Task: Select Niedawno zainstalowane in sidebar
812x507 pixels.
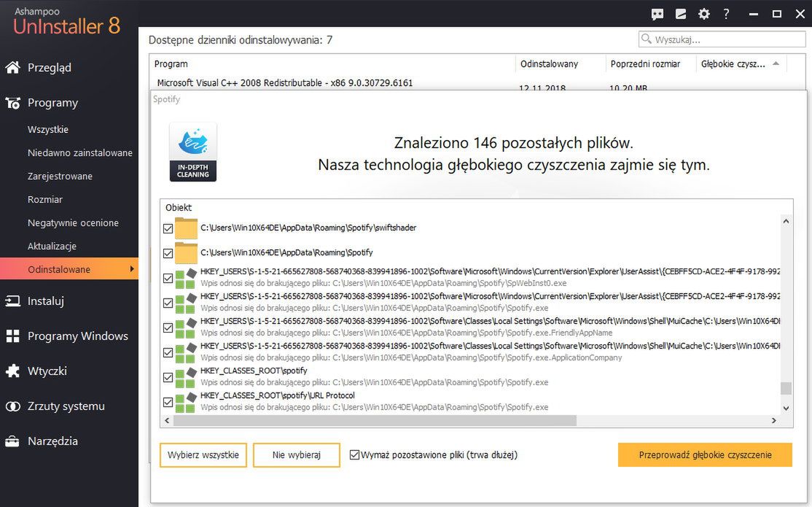Action: point(81,152)
